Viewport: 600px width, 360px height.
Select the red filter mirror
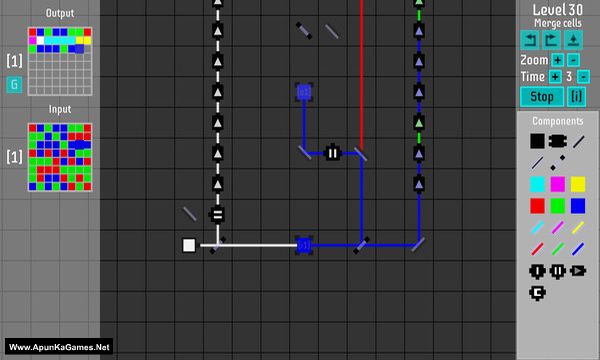pos(537,249)
